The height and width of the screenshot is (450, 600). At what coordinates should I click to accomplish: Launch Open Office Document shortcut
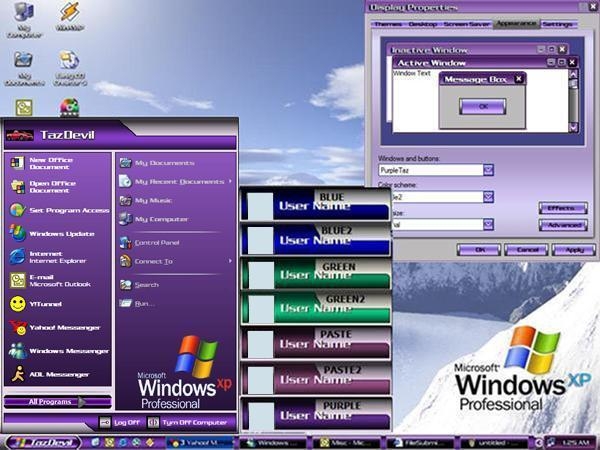coord(58,187)
